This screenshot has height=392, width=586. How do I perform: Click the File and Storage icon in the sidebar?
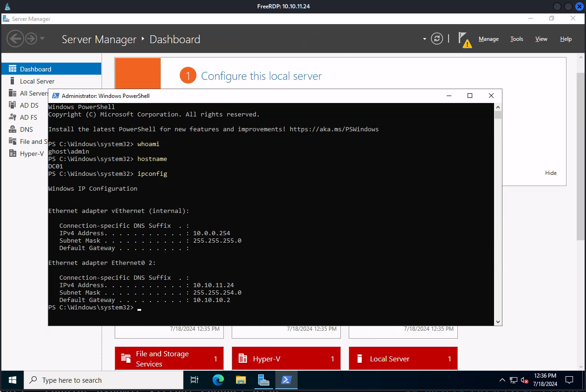(x=13, y=141)
